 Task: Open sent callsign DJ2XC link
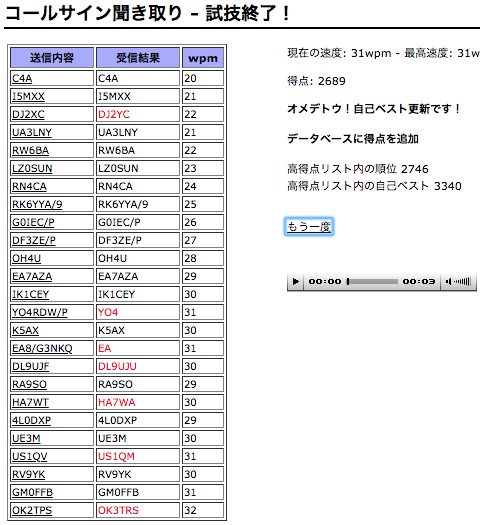click(x=28, y=115)
